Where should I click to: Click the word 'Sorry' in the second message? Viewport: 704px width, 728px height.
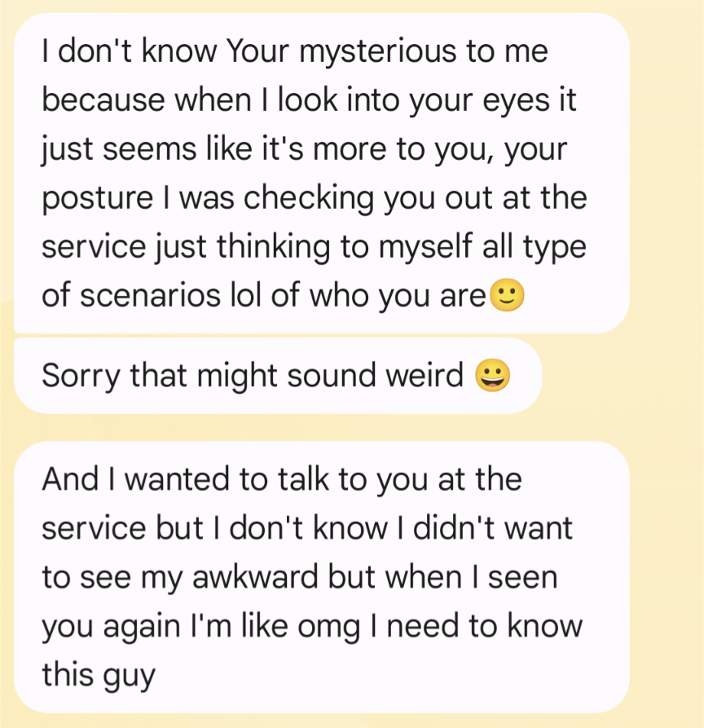point(81,376)
